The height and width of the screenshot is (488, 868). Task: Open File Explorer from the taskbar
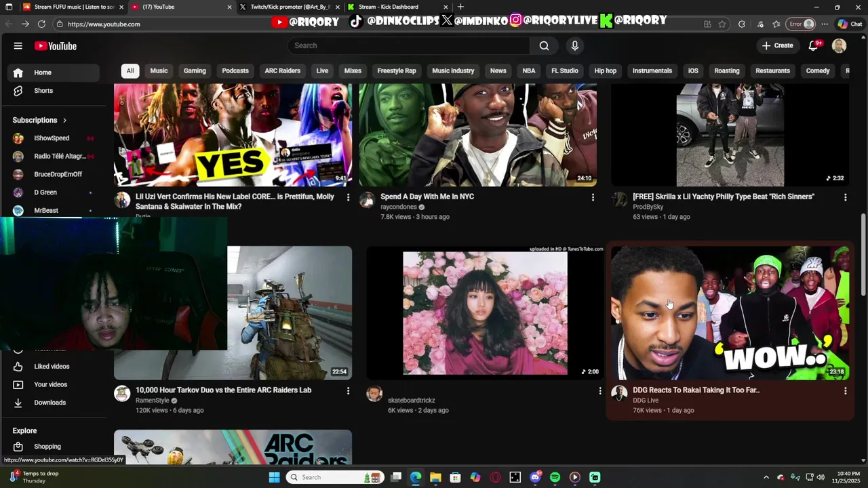point(435,477)
